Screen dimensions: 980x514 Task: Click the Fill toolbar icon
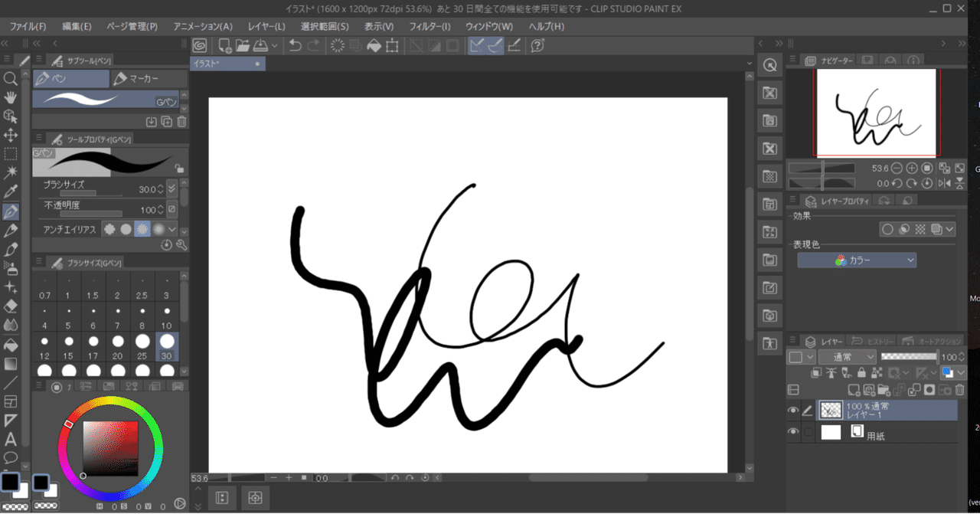tap(374, 45)
